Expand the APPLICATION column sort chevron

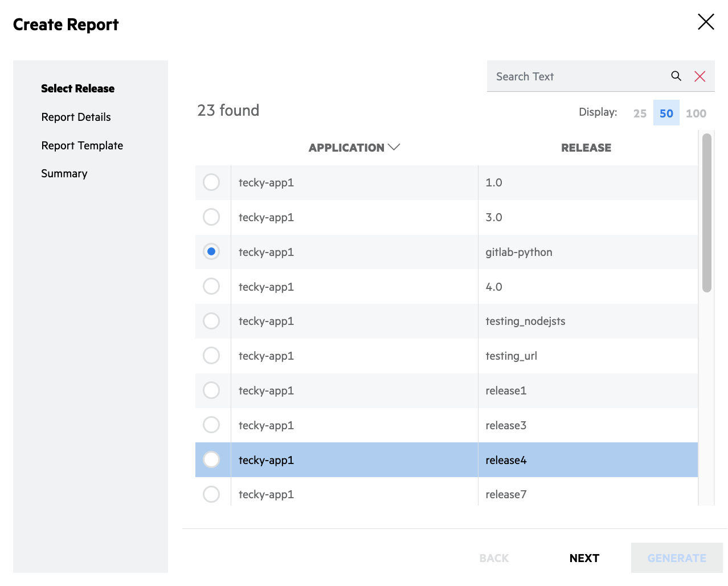click(394, 147)
